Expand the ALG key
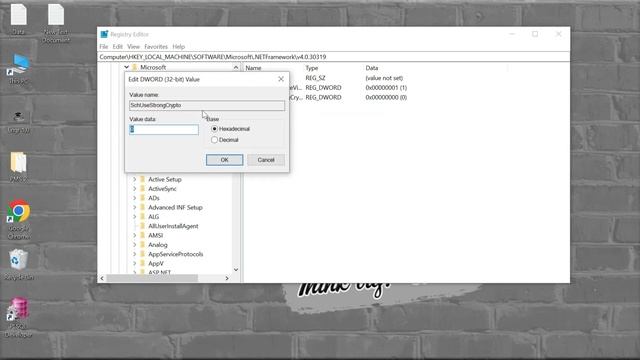 (x=135, y=217)
